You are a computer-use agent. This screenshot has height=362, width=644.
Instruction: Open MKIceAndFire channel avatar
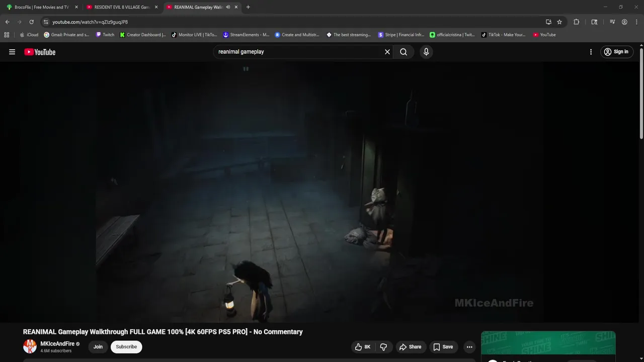[30, 346]
